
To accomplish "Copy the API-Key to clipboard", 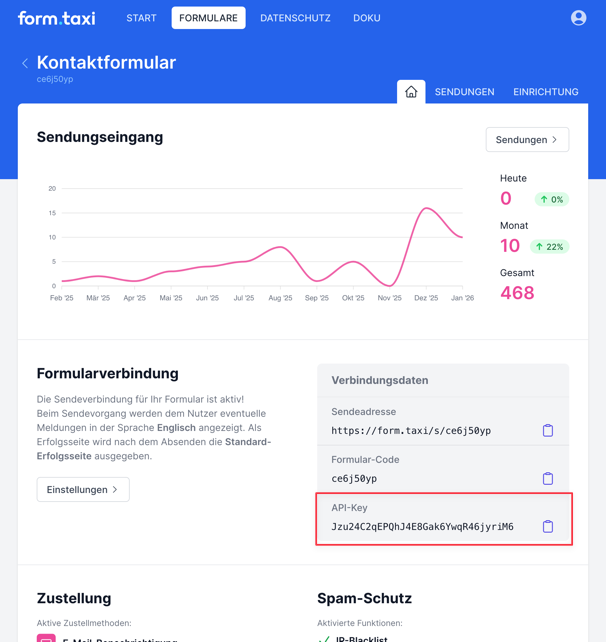I will point(548,526).
